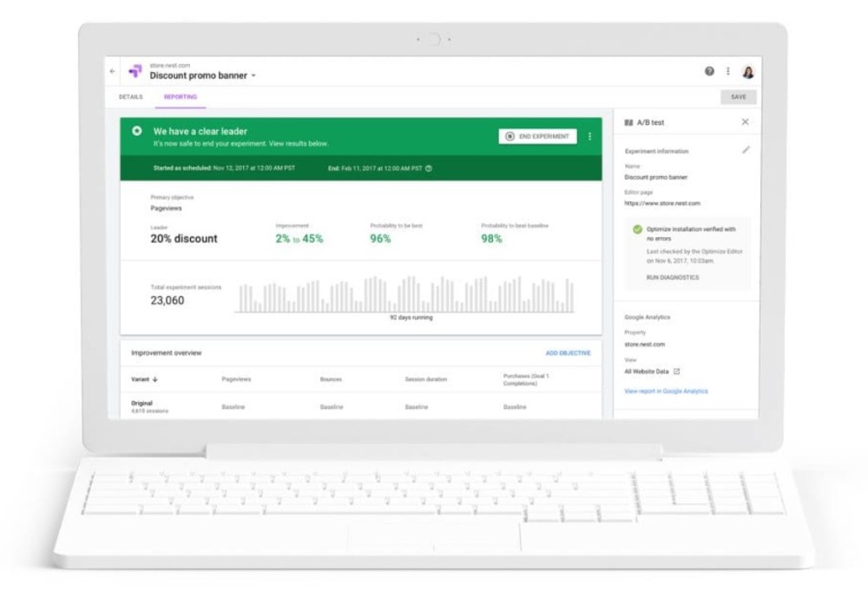Screen dimensions: 868x598
Task: Click the purple Google Optimize logo
Action: click(135, 71)
